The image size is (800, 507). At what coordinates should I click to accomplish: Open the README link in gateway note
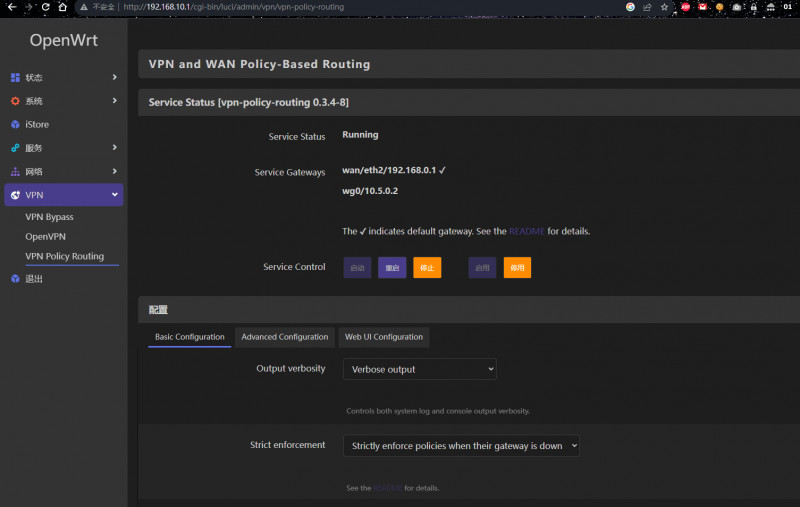[x=525, y=231]
